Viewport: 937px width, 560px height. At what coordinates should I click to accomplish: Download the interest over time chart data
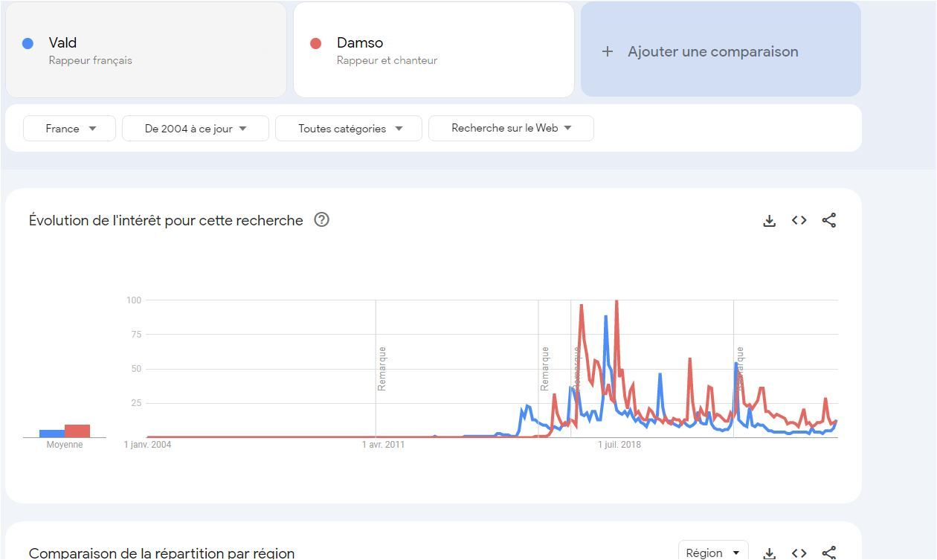(x=769, y=221)
